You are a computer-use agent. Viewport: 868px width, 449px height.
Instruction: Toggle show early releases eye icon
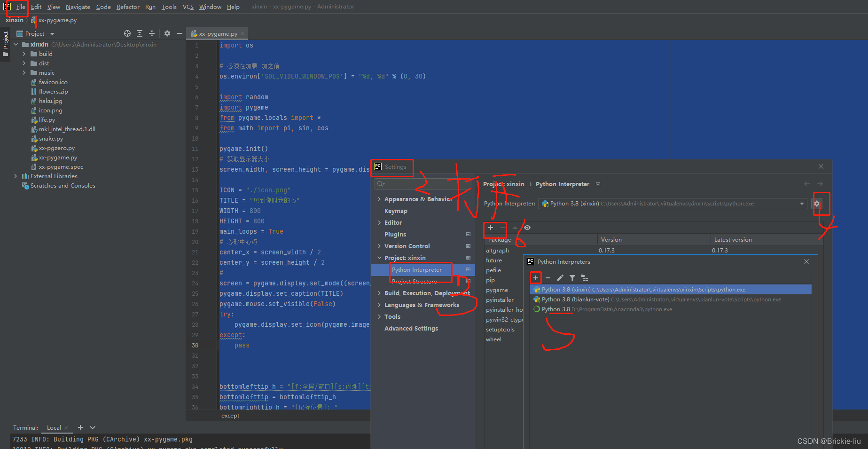coord(527,228)
